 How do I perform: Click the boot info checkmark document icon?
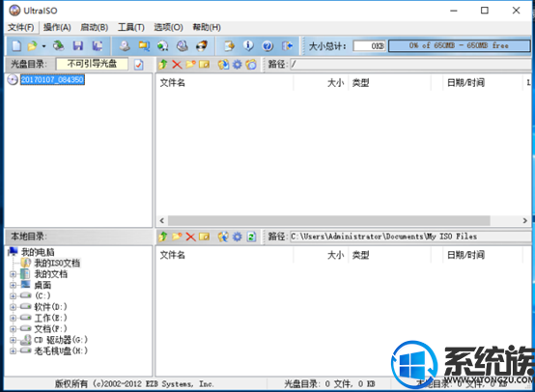pos(138,65)
